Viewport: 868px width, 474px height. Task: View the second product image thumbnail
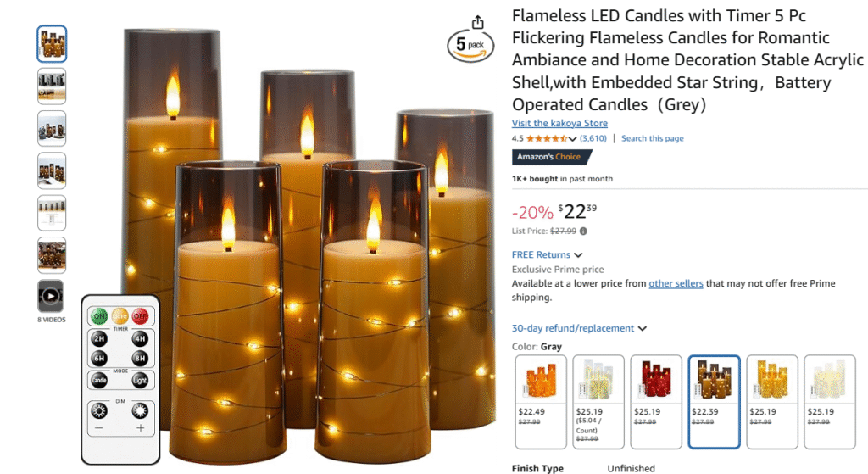click(x=52, y=86)
